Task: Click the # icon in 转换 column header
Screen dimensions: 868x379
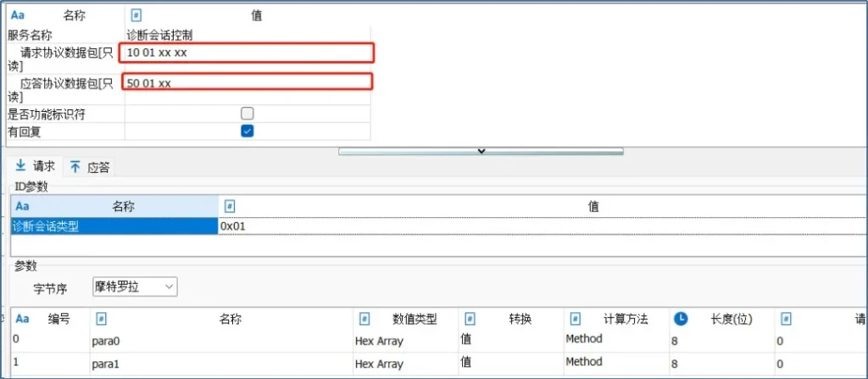Action: coord(470,319)
